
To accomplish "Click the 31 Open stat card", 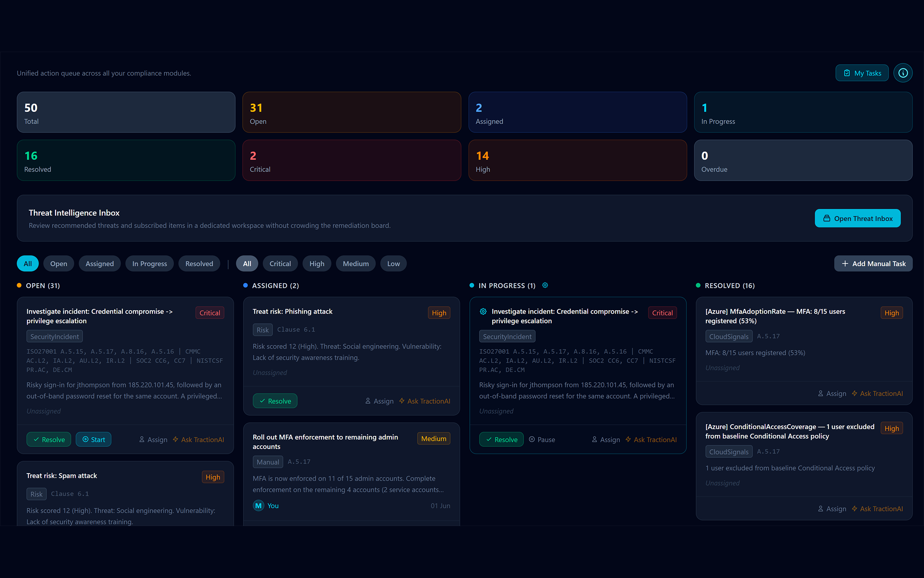I will click(352, 112).
